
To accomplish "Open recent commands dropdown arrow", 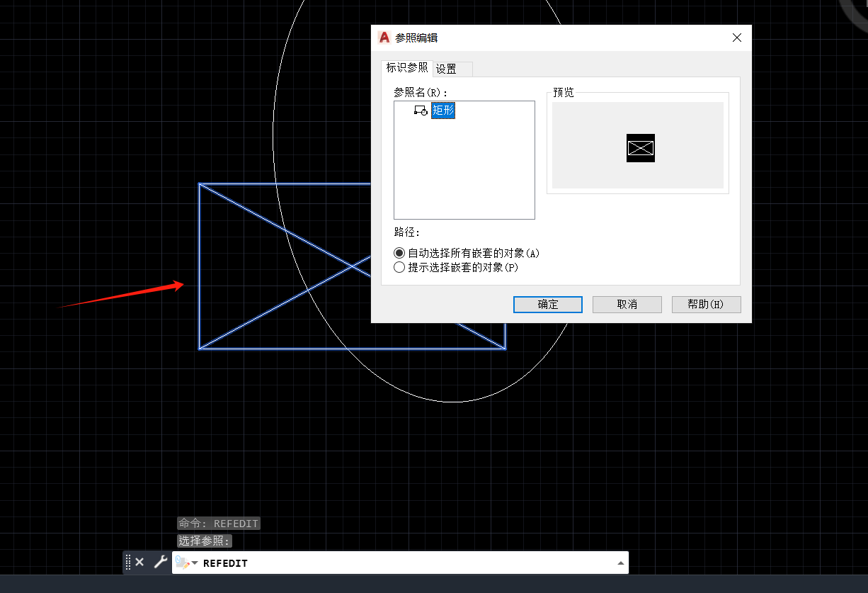I will coord(195,563).
